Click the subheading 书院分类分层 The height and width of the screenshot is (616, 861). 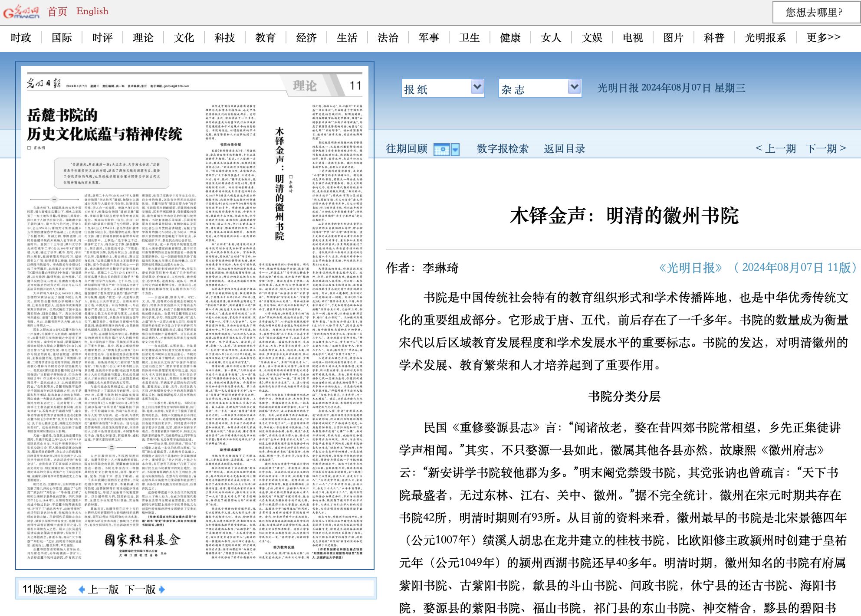(624, 396)
